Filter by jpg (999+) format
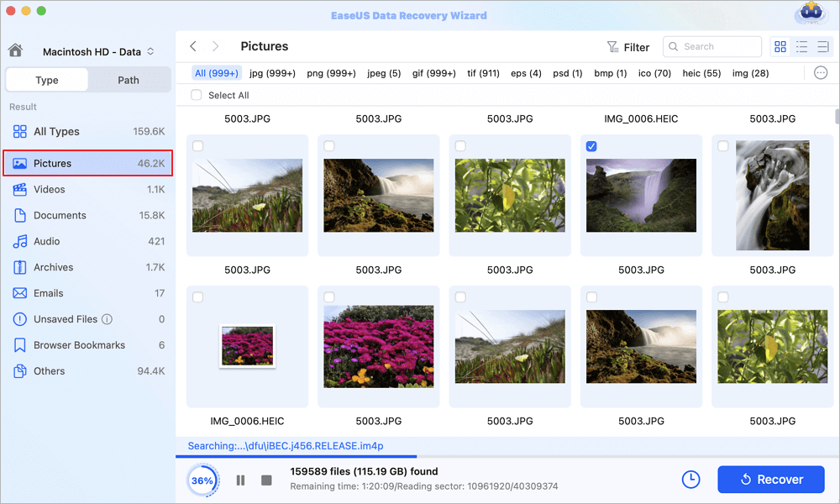 pos(272,73)
